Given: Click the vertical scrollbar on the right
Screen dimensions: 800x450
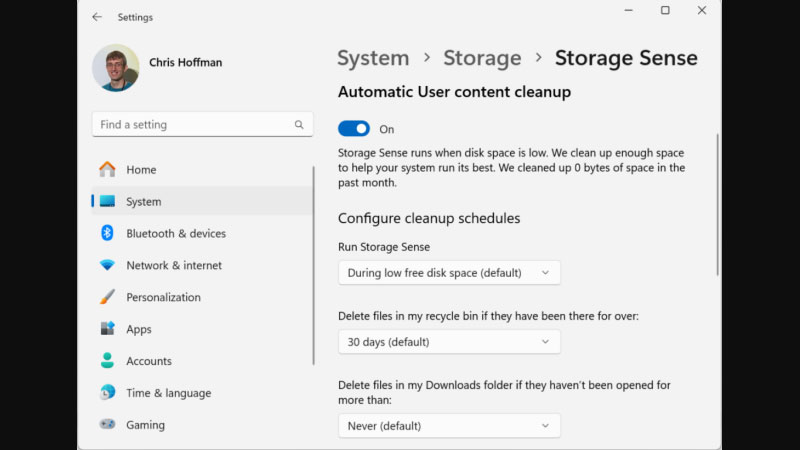Looking at the screenshot, I should point(717,205).
